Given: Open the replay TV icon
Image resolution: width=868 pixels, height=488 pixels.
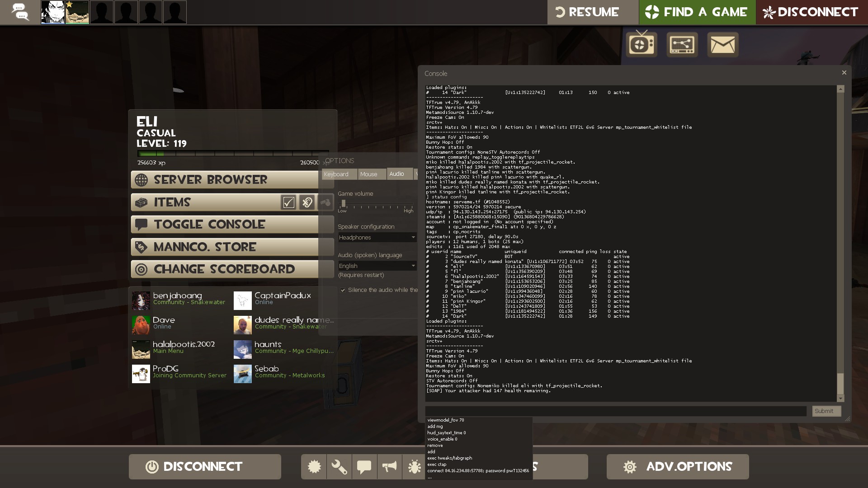Looking at the screenshot, I should point(642,44).
